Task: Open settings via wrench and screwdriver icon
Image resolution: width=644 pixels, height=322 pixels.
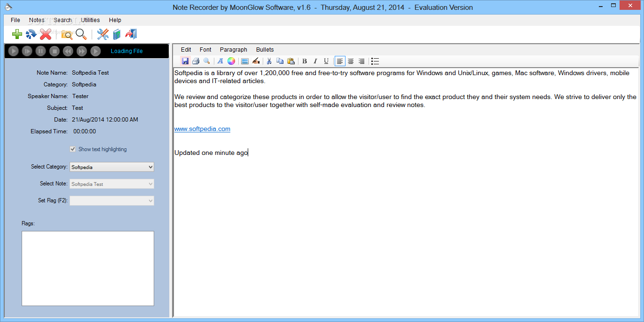Action: tap(102, 34)
